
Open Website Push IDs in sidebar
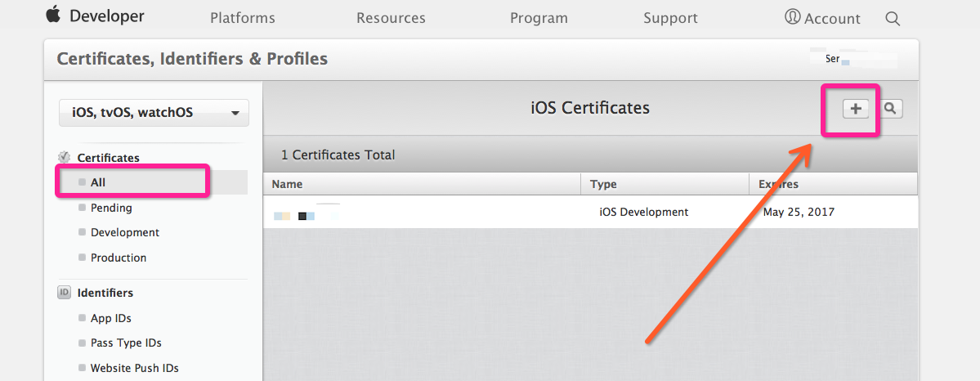coord(132,369)
